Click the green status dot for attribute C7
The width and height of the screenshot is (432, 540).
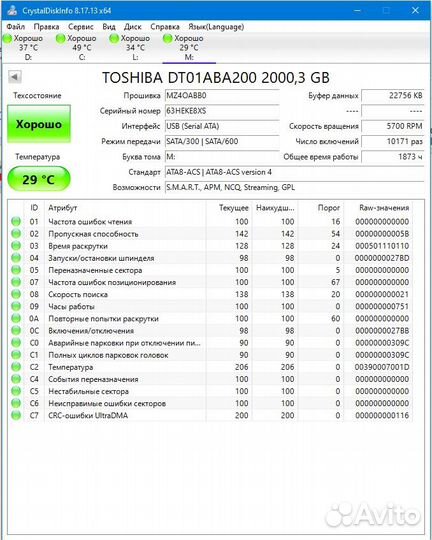16,415
